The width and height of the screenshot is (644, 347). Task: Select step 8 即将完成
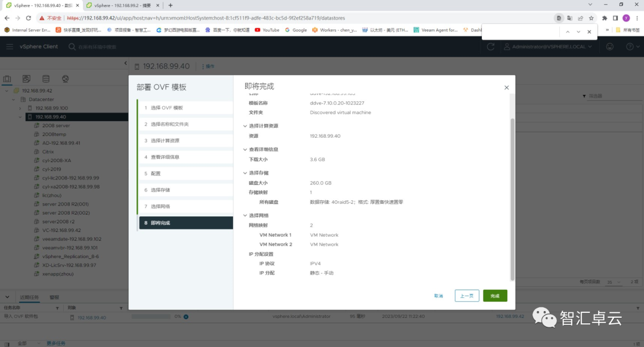tap(185, 222)
